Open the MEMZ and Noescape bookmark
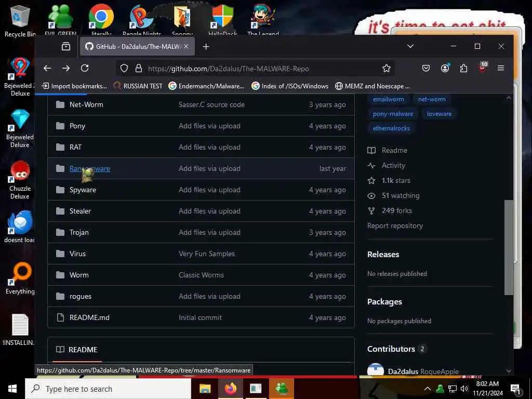 tap(372, 86)
